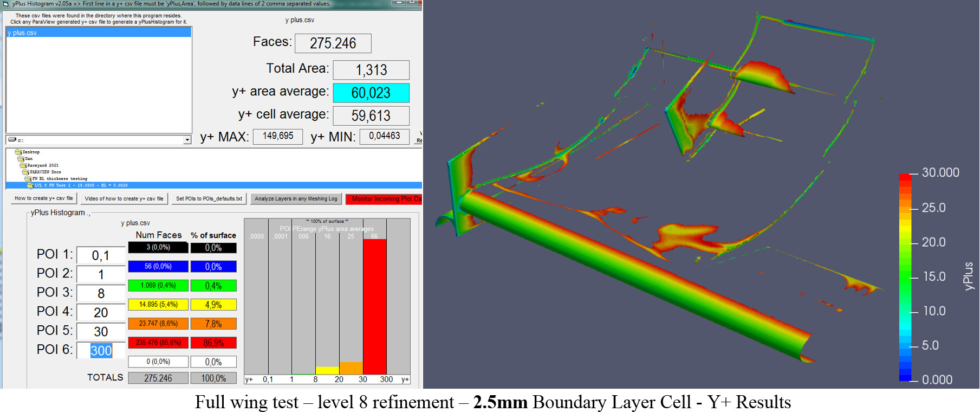Viewport: 980px width, 412px height.
Task: Click the yPlus Histogram app icon in title bar
Action: tap(5, 3)
